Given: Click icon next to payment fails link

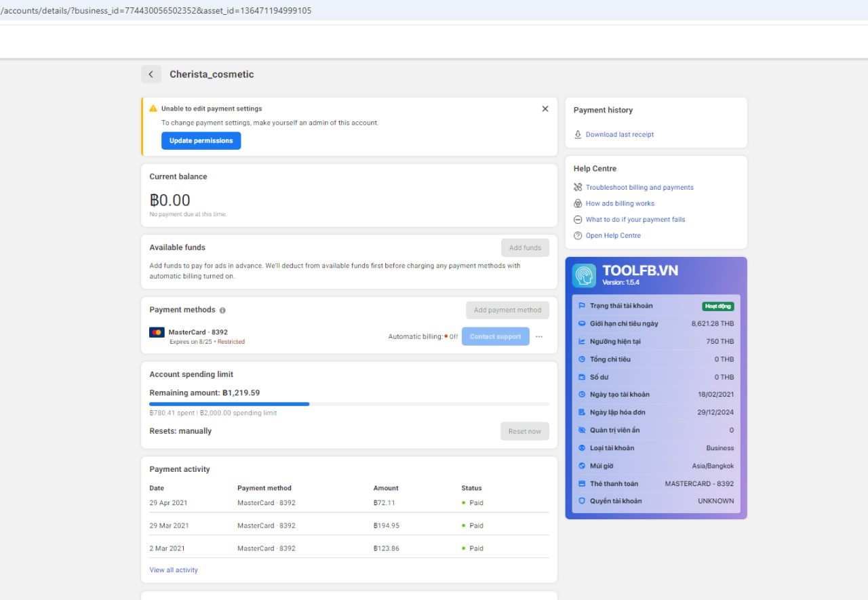Looking at the screenshot, I should point(578,220).
